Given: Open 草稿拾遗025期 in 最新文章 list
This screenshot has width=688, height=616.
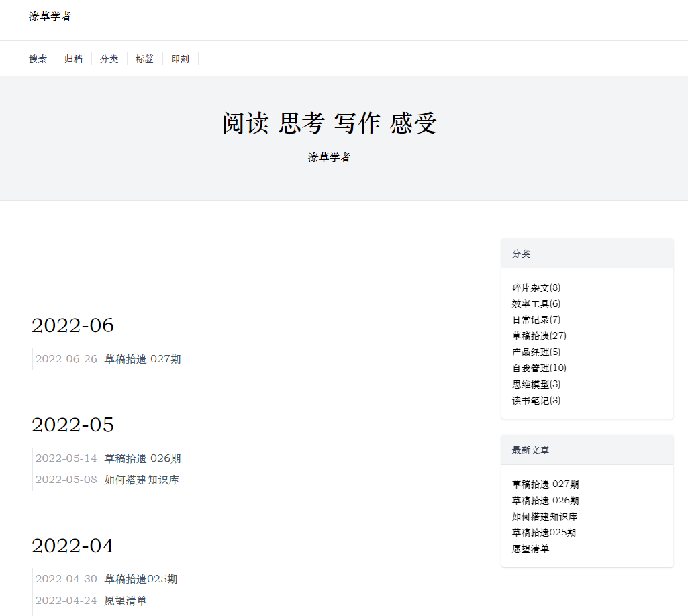Looking at the screenshot, I should coord(544,533).
